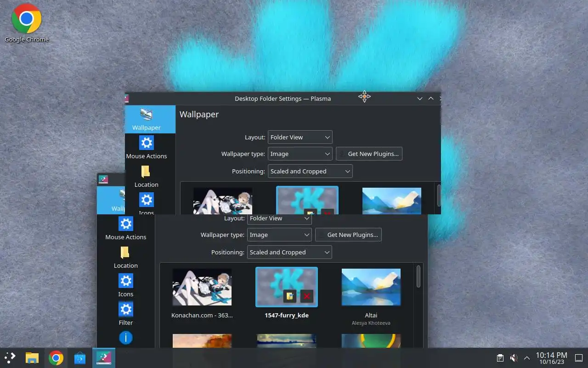
Task: Open Discover software center in the taskbar
Action: [79, 358]
